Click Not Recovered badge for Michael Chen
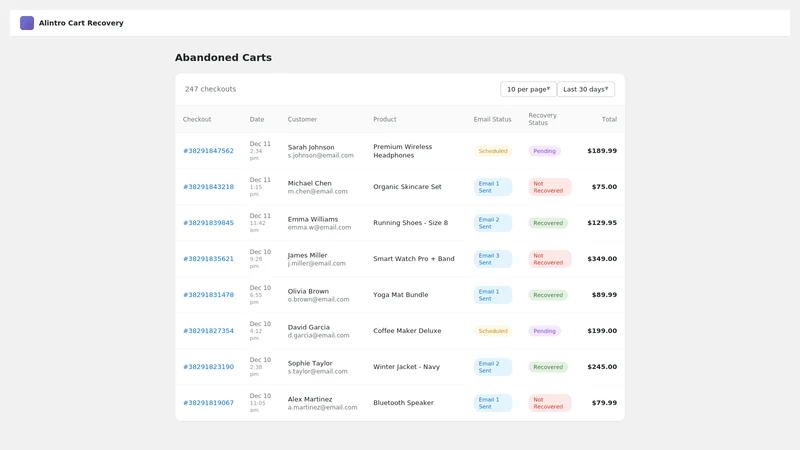The image size is (800, 450). point(549,187)
